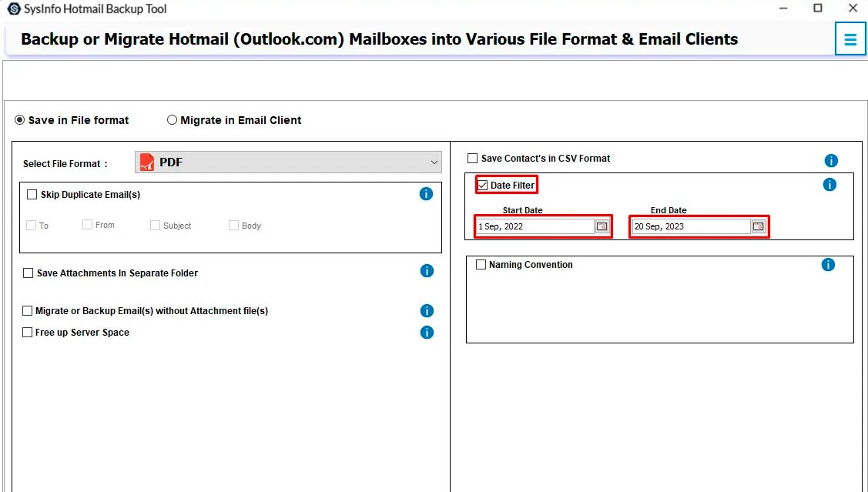This screenshot has width=868, height=492.
Task: Tick the Body checkbox
Action: [233, 226]
